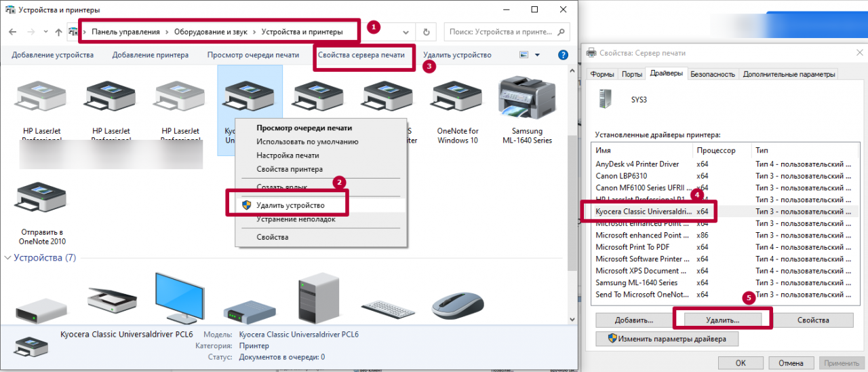
Task: Select the external drive device icon
Action: (42, 311)
